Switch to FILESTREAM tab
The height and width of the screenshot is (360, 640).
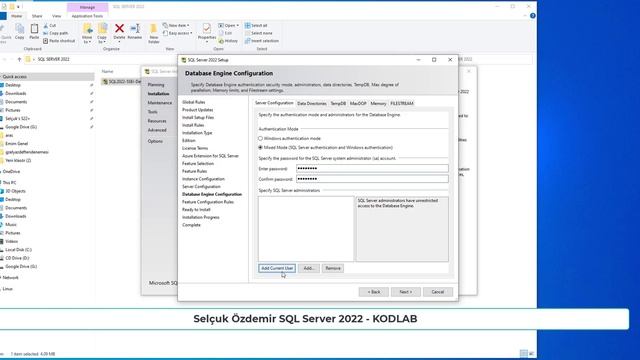[x=402, y=104]
